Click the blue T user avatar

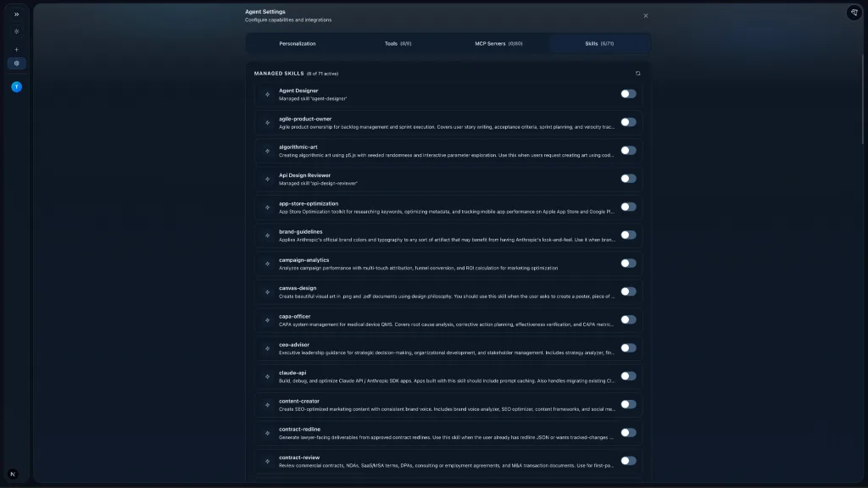coord(16,86)
